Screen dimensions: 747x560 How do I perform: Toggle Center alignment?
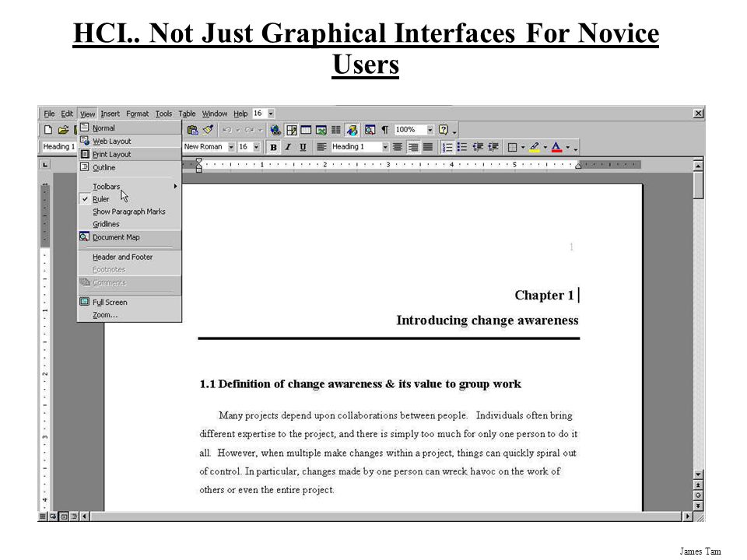click(x=398, y=147)
